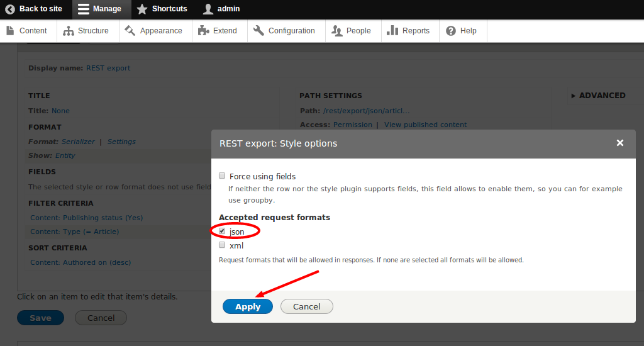Open the People menu item
This screenshot has height=346, width=644.
pyautogui.click(x=352, y=31)
